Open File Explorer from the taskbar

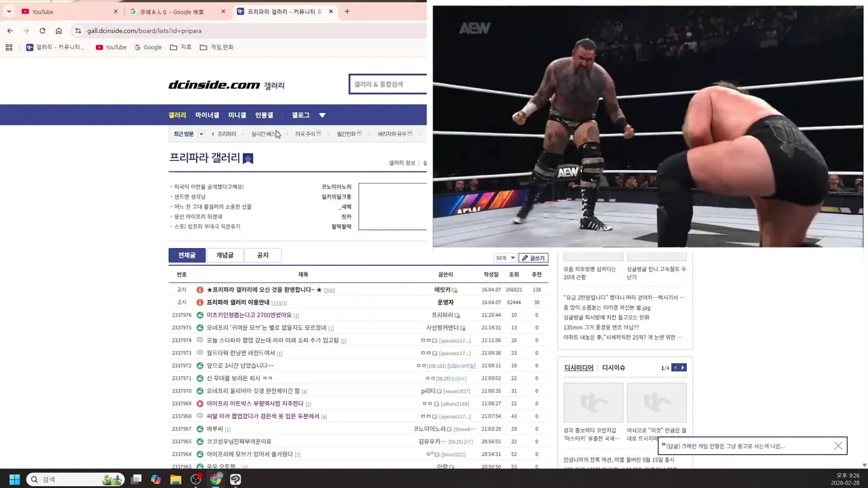point(176,479)
